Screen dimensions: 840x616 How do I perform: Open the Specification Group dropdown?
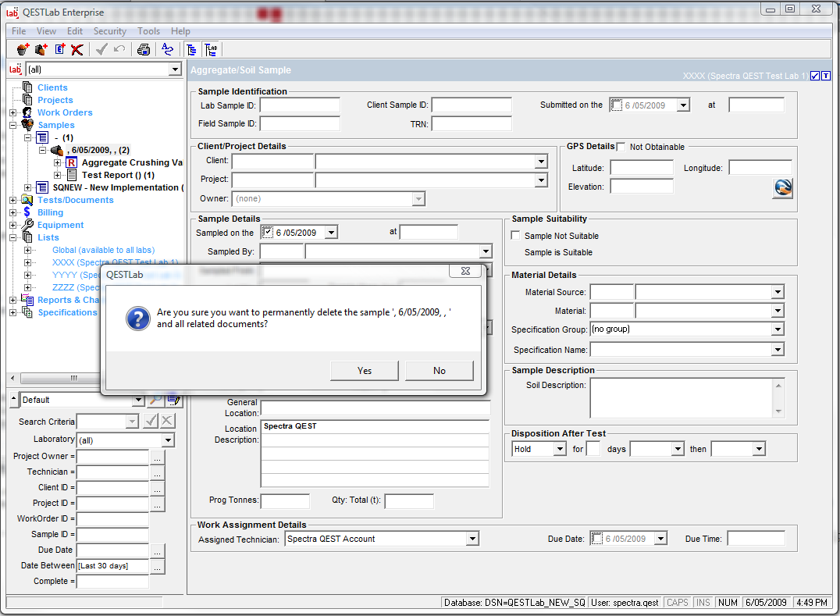coord(778,329)
